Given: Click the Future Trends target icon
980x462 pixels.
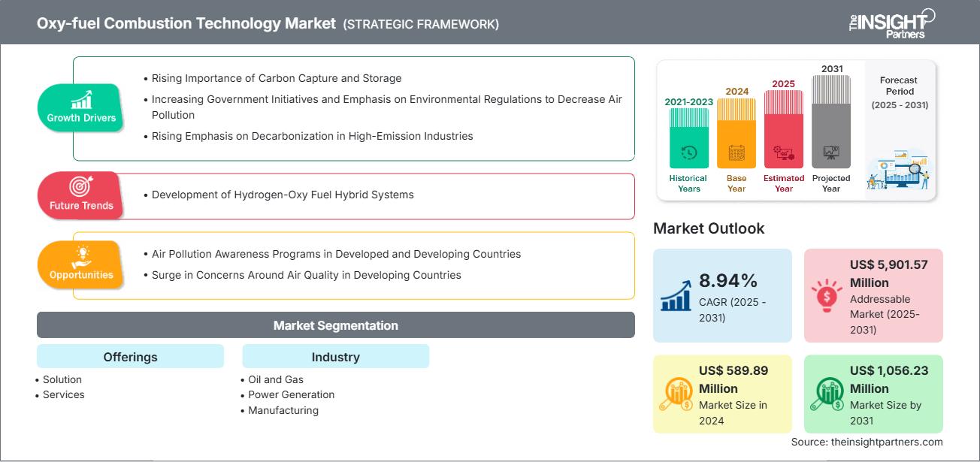Looking at the screenshot, I should [x=80, y=186].
